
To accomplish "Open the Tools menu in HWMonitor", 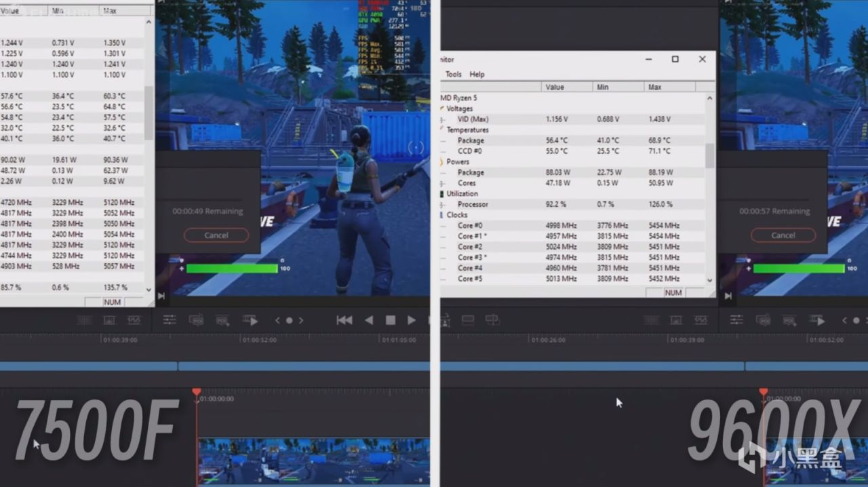I will 454,74.
